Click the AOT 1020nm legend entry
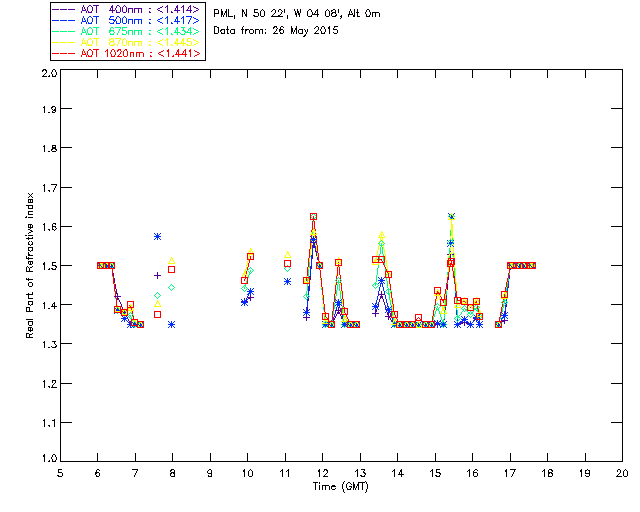The height and width of the screenshot is (512, 640). click(x=128, y=53)
